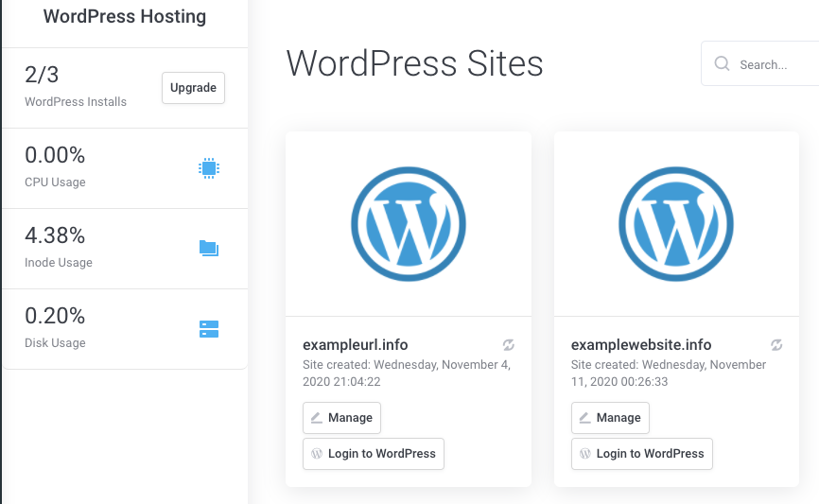Select the 4.38% Inode Usage value

[55, 235]
